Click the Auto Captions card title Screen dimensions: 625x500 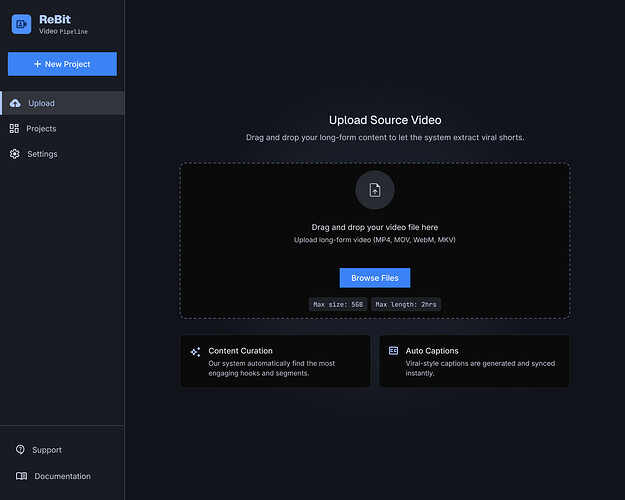[432, 351]
